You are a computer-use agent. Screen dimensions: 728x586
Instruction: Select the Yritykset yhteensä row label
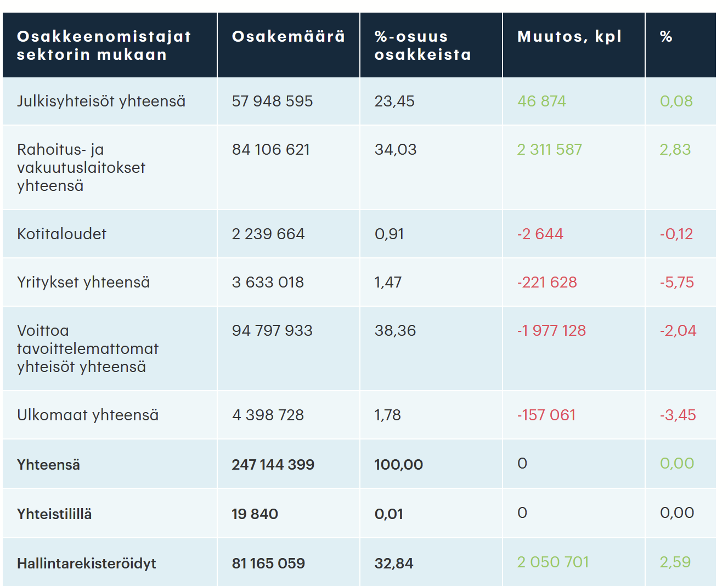[x=83, y=283]
